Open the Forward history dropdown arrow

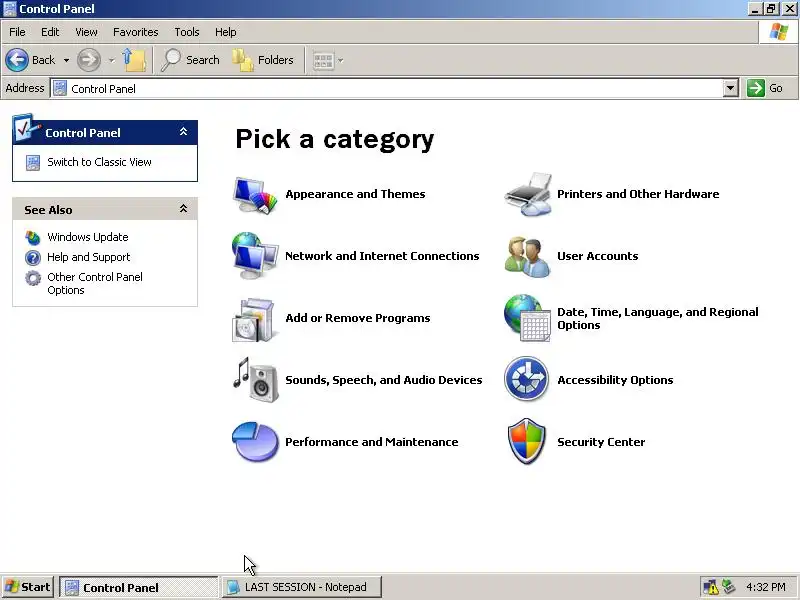[111, 60]
